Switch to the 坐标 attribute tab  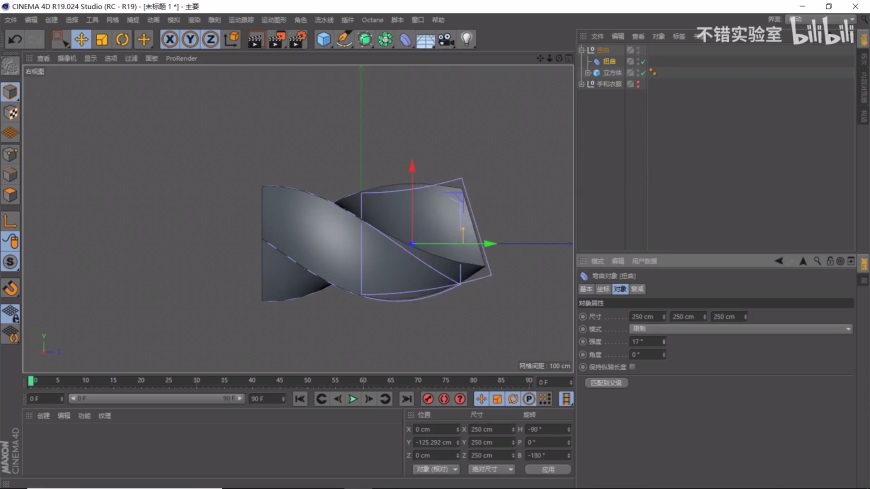coord(602,289)
